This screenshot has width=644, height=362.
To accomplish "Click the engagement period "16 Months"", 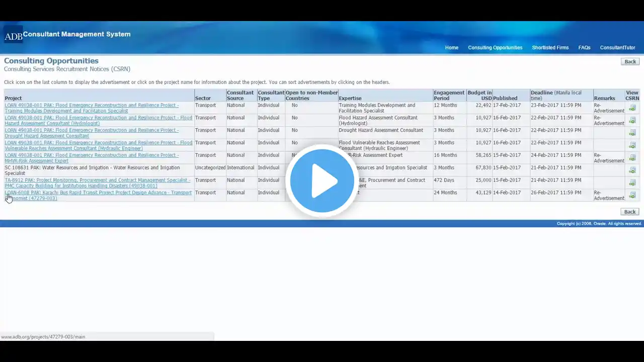I will pos(445,155).
